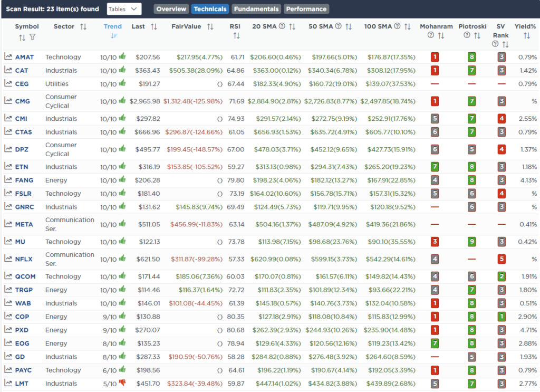
Task: Open the CEG symbol link
Action: [22, 84]
